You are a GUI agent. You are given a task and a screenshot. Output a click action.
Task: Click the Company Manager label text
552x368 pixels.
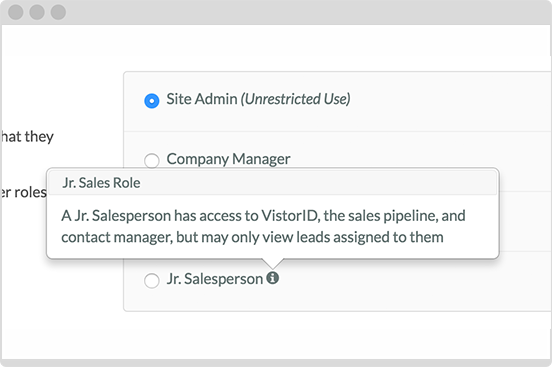tap(228, 159)
